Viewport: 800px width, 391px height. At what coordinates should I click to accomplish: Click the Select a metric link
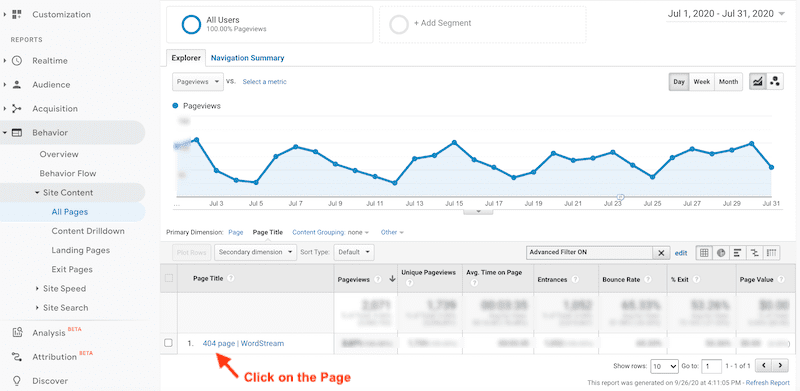pos(264,82)
